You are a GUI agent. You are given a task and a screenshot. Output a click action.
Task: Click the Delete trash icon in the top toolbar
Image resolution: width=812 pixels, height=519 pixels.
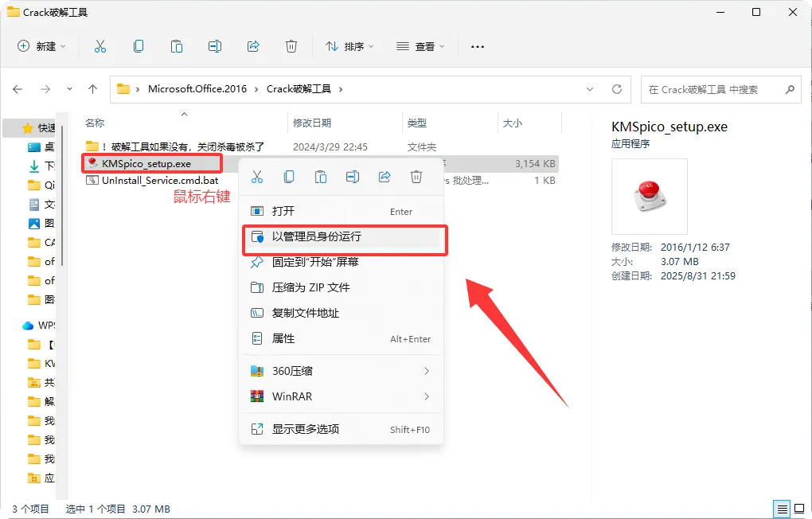tap(291, 47)
